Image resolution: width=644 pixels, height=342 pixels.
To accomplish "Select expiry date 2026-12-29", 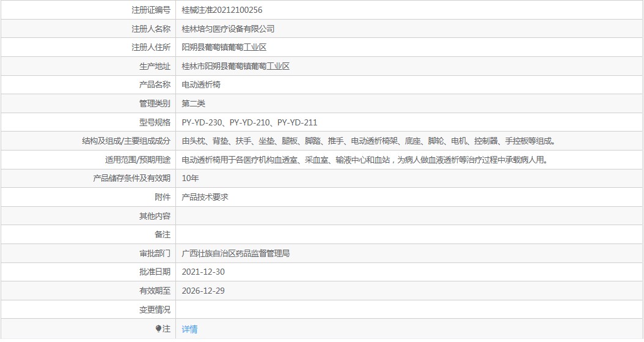I will (x=203, y=291).
